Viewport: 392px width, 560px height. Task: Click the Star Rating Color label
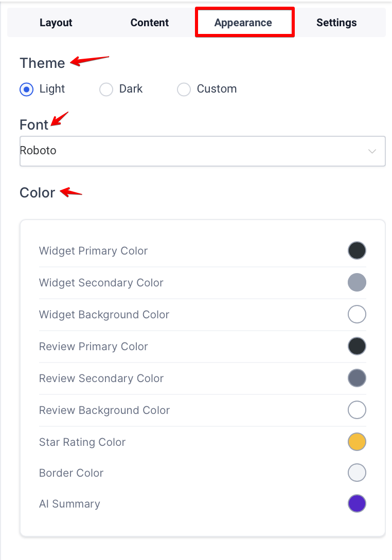pyautogui.click(x=82, y=442)
